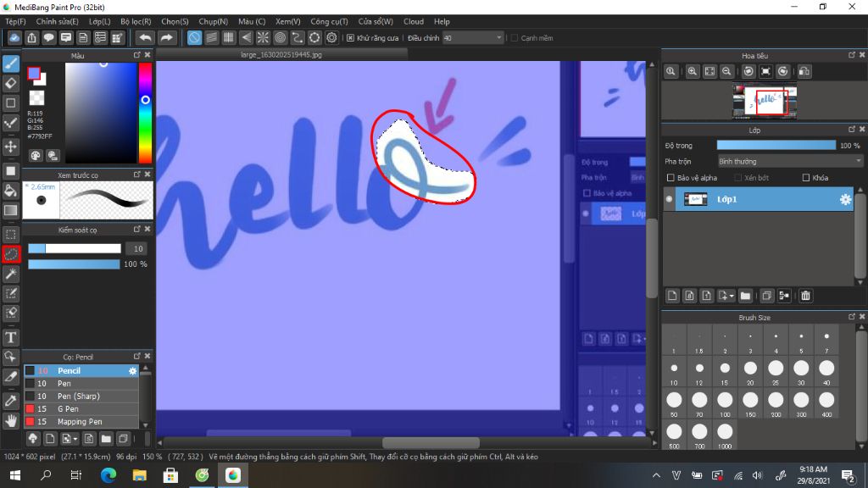
Task: Turn snap off with the blue circle icon
Action: click(x=194, y=37)
